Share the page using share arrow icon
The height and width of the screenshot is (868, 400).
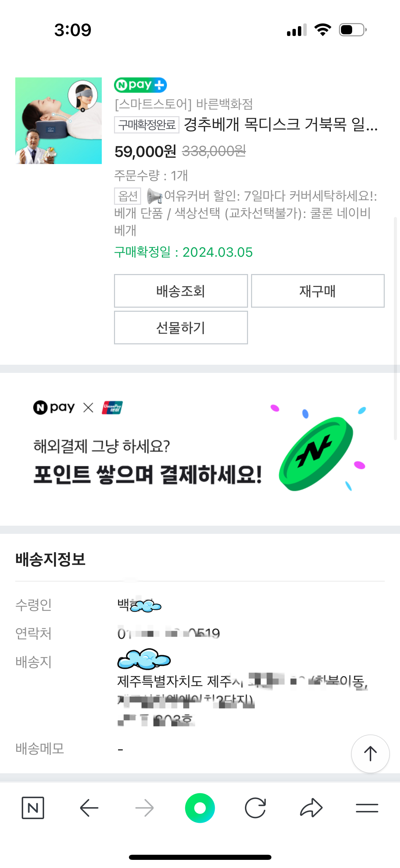point(311,808)
